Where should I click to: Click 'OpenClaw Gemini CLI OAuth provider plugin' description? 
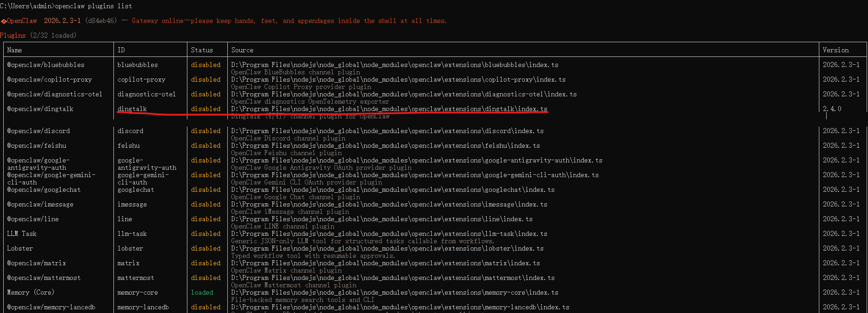coord(307,182)
